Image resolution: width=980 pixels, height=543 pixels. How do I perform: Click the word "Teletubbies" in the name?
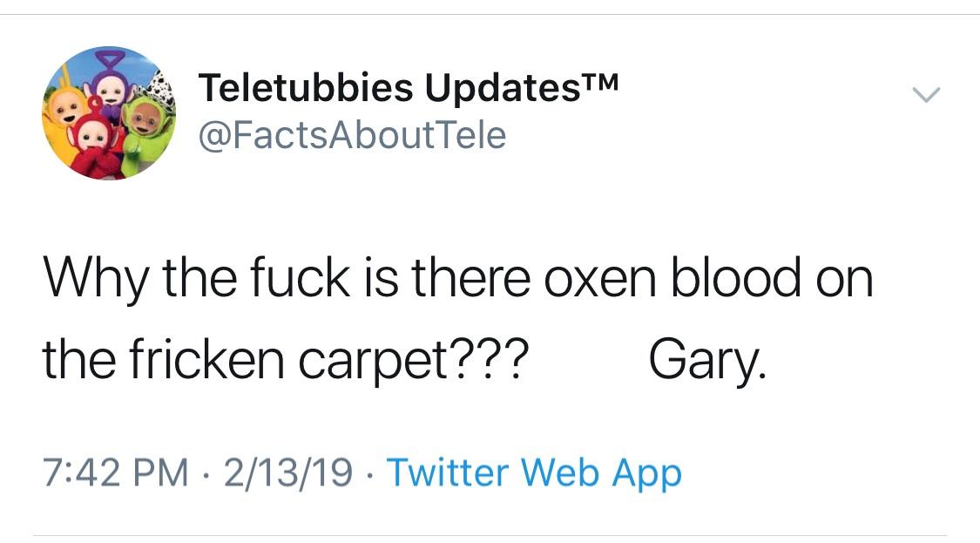(306, 87)
